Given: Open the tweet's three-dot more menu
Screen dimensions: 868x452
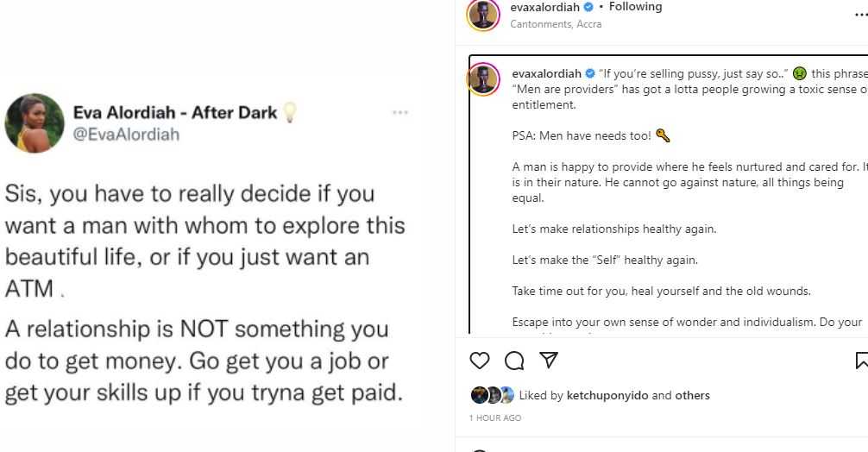Looking at the screenshot, I should 399,113.
